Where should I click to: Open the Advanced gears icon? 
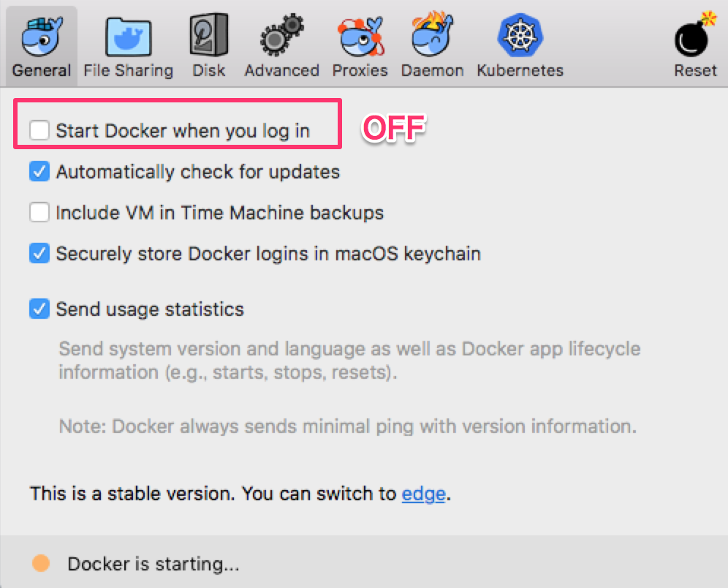(x=282, y=36)
